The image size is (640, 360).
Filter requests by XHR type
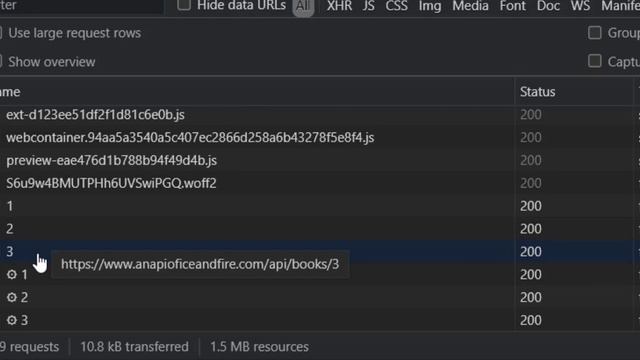[x=339, y=6]
